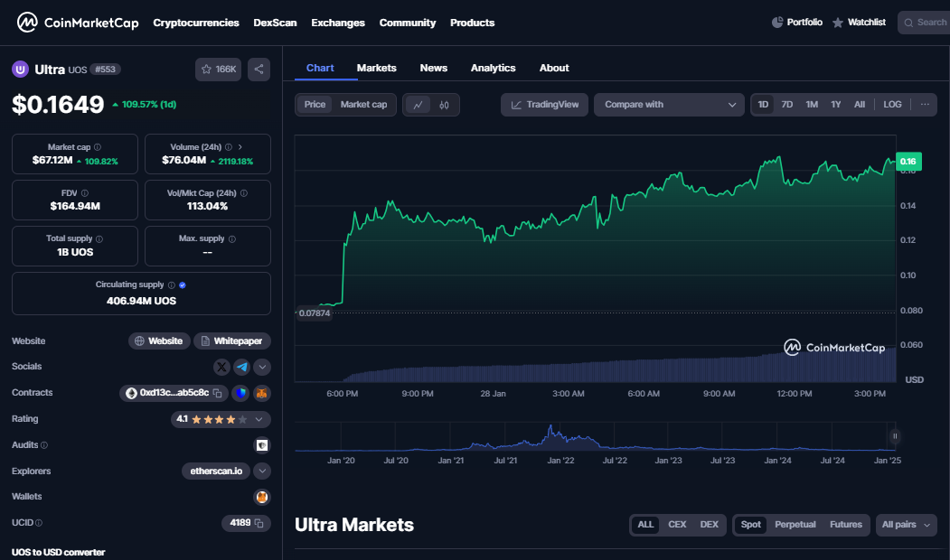The width and height of the screenshot is (950, 560).
Task: Toggle the LOG scale on the chart
Action: tap(892, 105)
